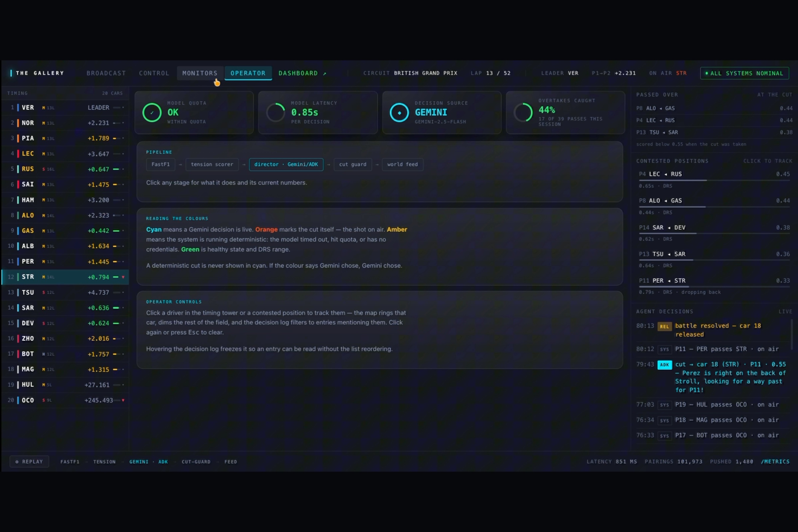Open the Dashboard external link
Image resolution: width=798 pixels, height=532 pixels.
tap(302, 73)
